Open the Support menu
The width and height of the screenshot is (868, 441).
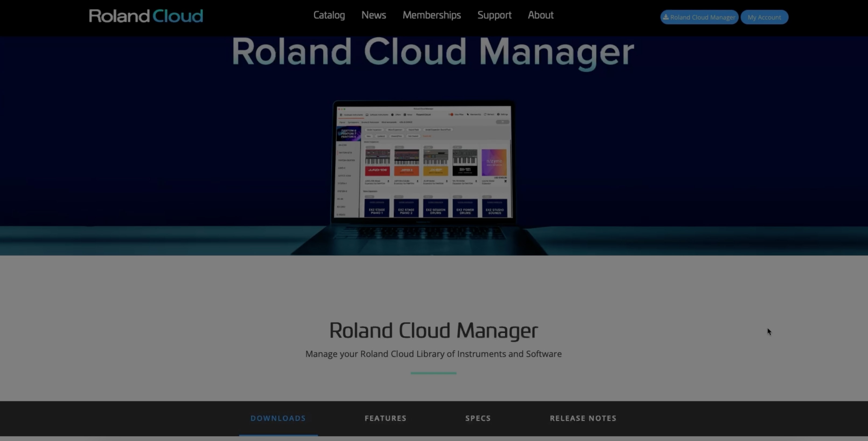pos(494,15)
